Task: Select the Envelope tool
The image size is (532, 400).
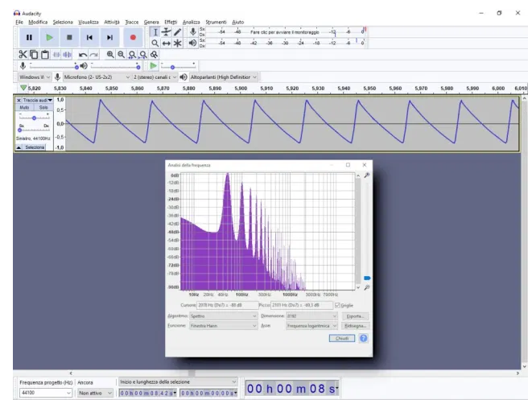Action: point(167,32)
